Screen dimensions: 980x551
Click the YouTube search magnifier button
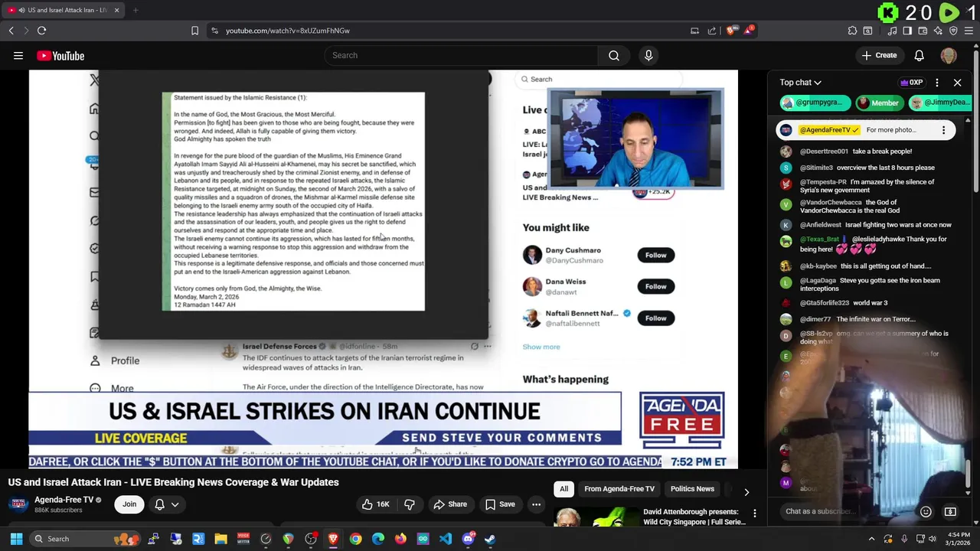pos(613,55)
